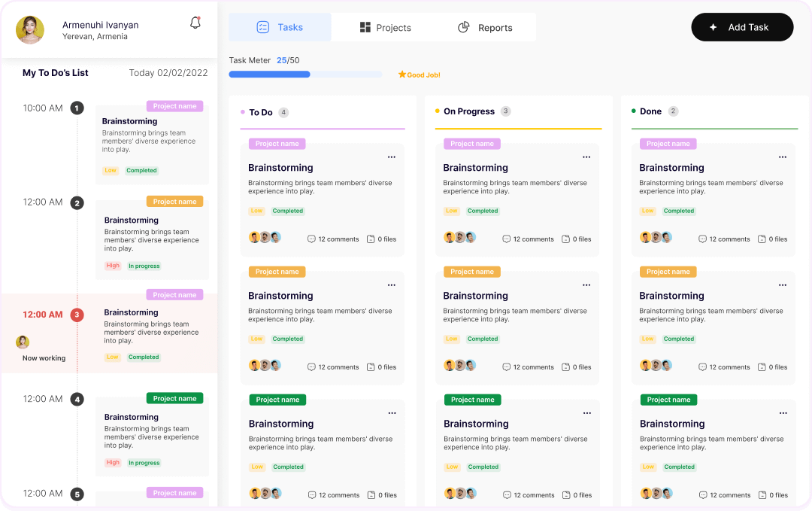The height and width of the screenshot is (511, 812).
Task: Click the Good Job star icon
Action: point(402,75)
